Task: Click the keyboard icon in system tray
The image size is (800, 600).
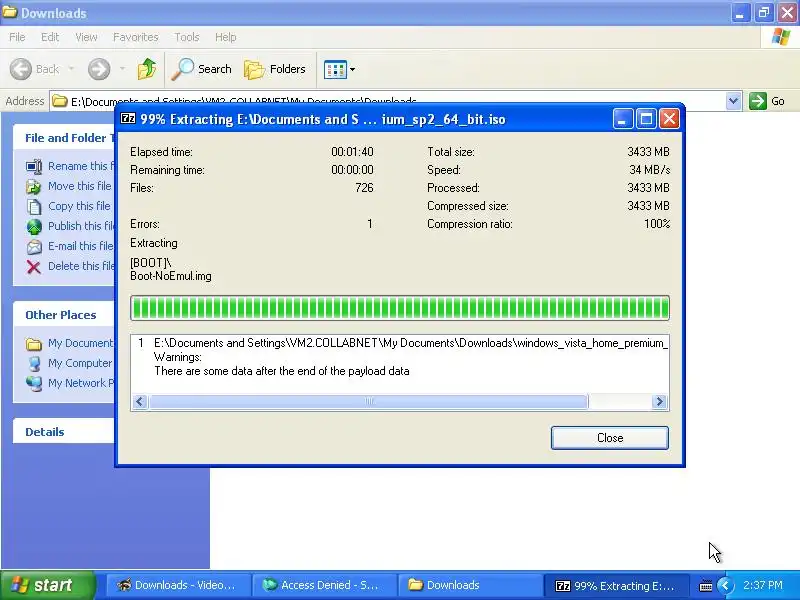Action: click(706, 586)
